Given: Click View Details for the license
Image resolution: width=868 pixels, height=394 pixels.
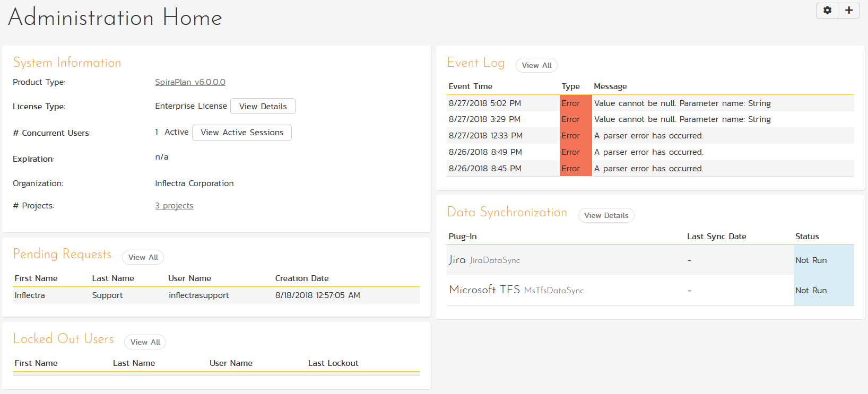Looking at the screenshot, I should point(263,107).
